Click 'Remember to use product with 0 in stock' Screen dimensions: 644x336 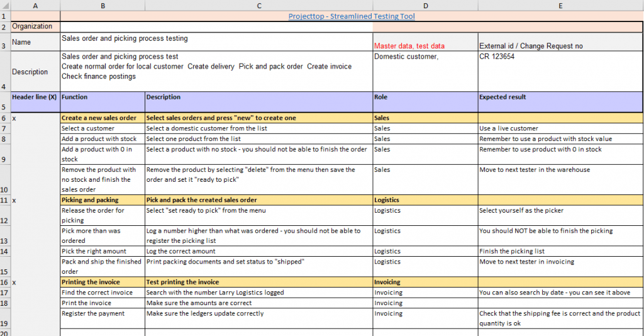[x=560, y=154]
